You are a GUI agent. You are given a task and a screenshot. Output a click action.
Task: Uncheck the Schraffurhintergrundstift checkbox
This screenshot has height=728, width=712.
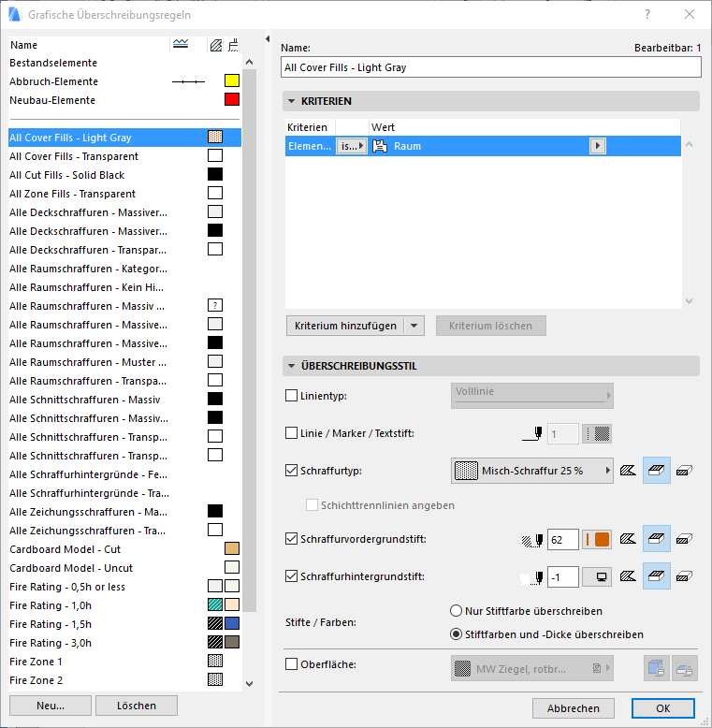[291, 576]
